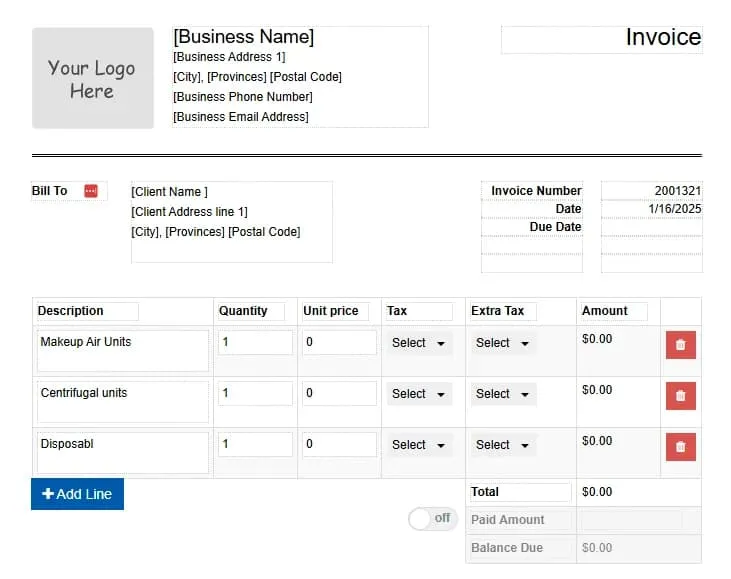Delete the Disposabl line item
The width and height of the screenshot is (731, 579).
pyautogui.click(x=681, y=447)
